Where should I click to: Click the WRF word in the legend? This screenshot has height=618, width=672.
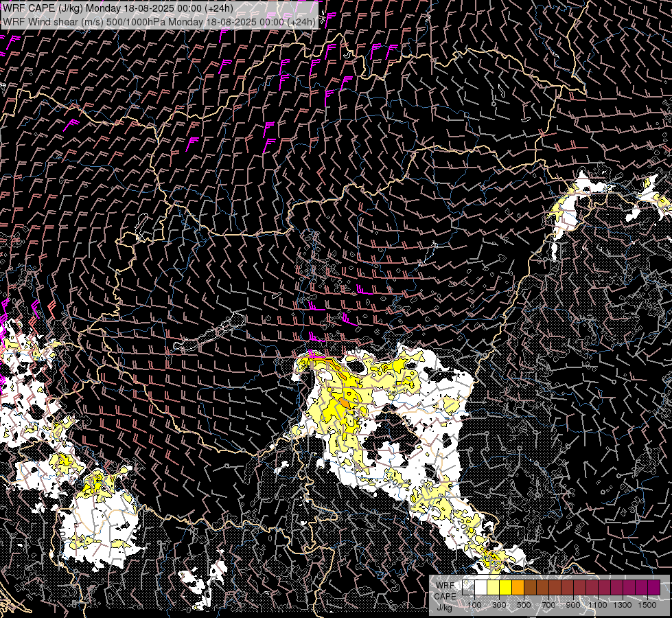pyautogui.click(x=445, y=586)
